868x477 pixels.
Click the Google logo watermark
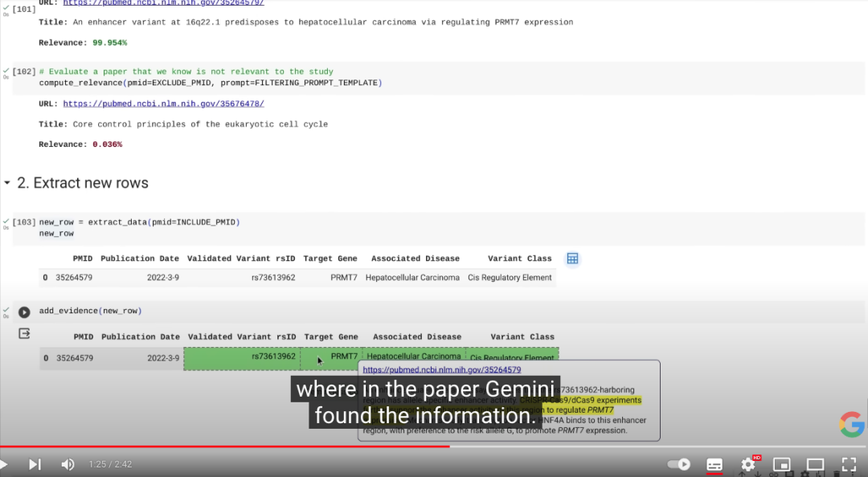[852, 424]
